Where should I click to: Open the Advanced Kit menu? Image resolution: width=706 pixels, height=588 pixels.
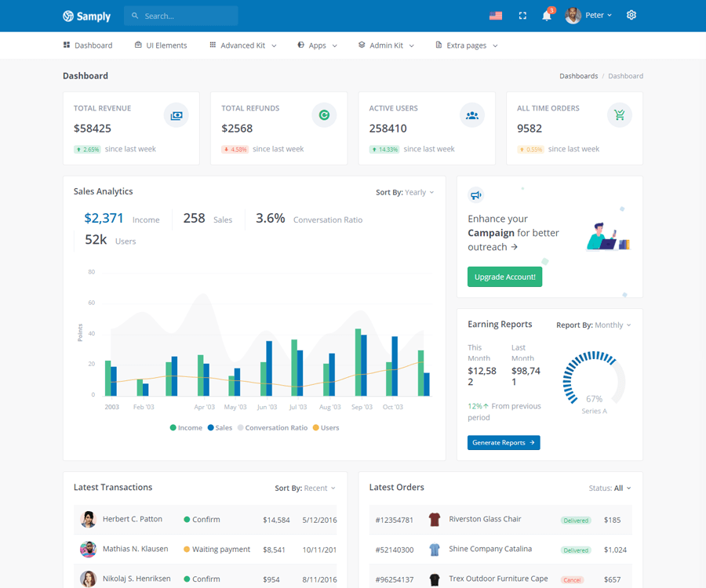coord(242,45)
